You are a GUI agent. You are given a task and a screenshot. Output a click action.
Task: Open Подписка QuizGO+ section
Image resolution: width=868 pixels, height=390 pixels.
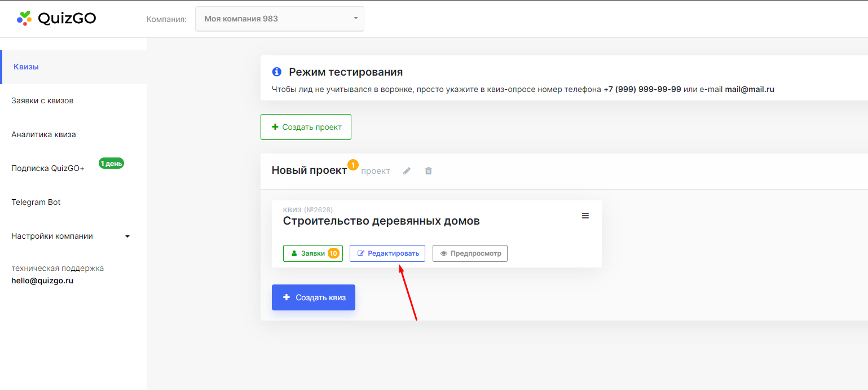tap(48, 168)
